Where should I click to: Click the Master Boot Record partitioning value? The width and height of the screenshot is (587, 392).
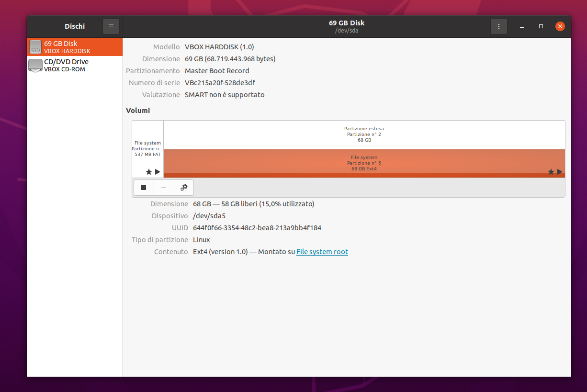pyautogui.click(x=217, y=71)
